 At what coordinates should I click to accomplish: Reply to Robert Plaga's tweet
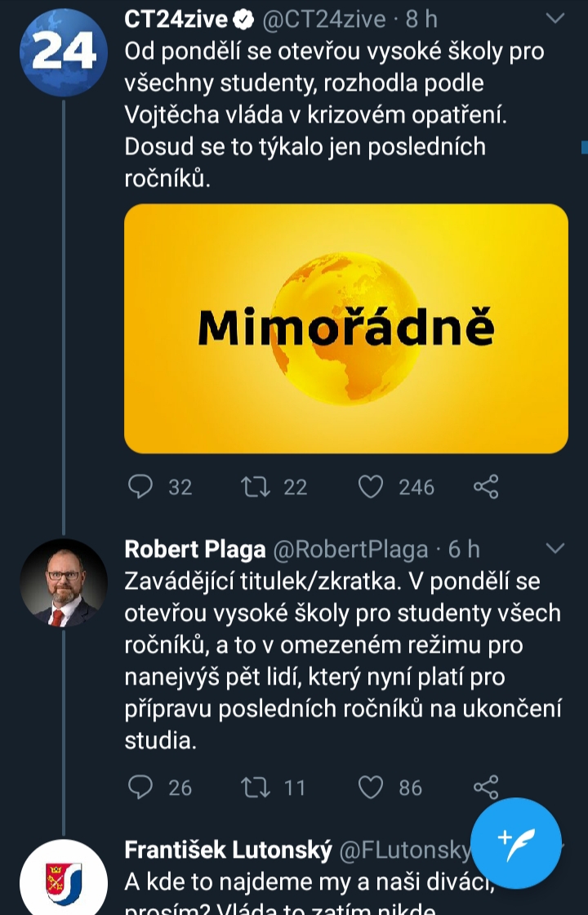pos(141,787)
